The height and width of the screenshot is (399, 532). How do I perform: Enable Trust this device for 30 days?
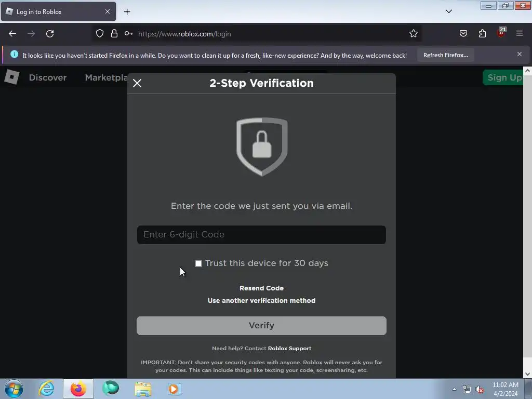coord(198,263)
